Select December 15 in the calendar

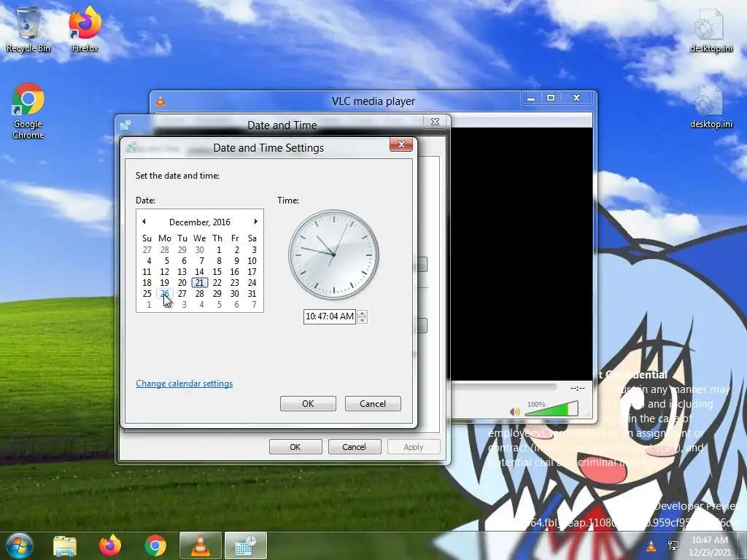tap(217, 272)
